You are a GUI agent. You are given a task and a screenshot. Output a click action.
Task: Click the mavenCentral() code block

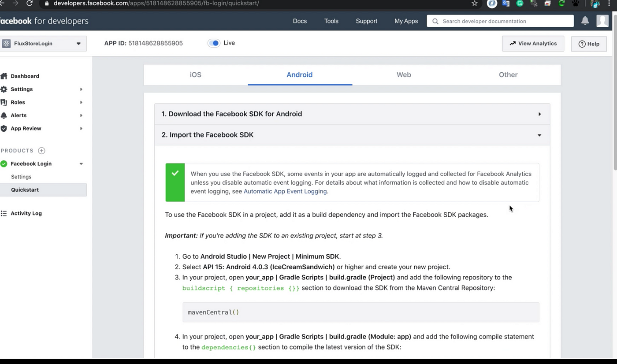click(361, 312)
